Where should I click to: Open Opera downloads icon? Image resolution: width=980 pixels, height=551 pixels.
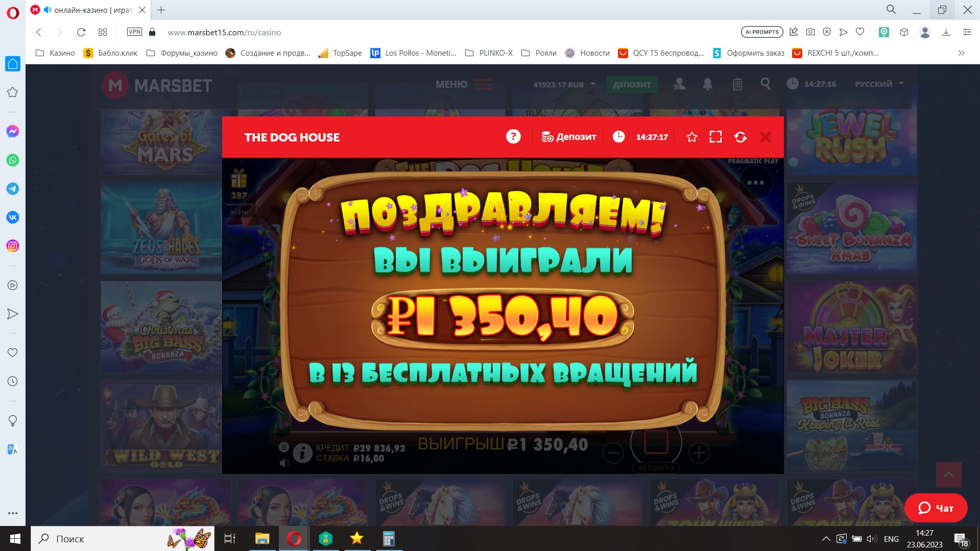coord(946,32)
